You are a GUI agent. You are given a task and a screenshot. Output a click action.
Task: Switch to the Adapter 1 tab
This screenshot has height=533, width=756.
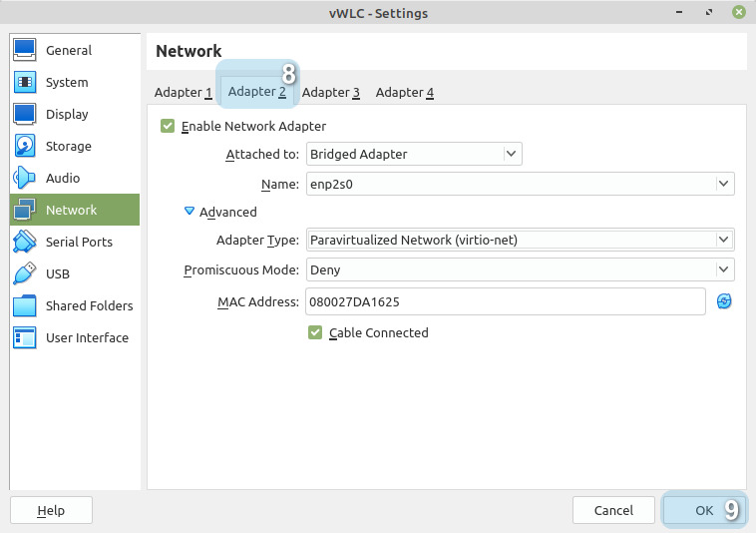tap(184, 92)
